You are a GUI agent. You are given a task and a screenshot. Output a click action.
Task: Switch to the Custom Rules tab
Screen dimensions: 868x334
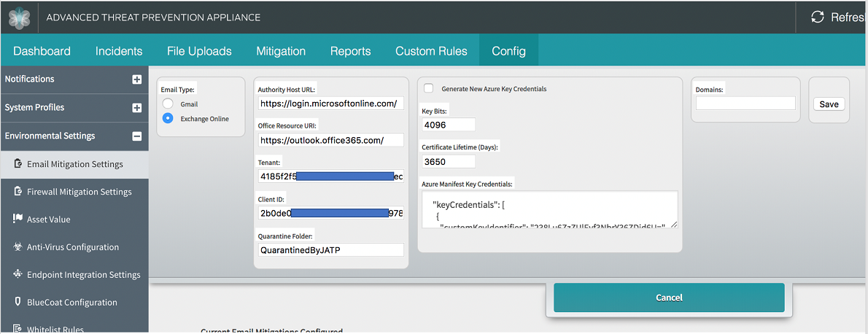[431, 51]
